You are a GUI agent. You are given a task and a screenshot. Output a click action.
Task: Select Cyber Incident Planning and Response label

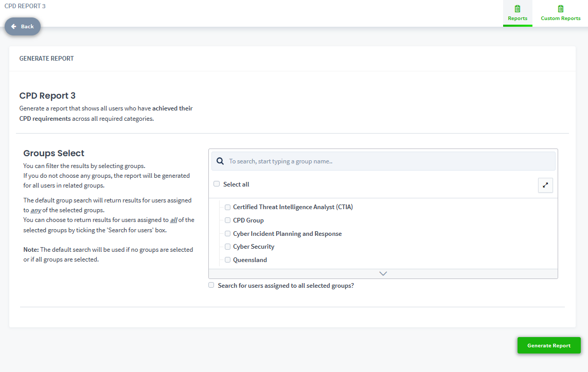tap(287, 234)
